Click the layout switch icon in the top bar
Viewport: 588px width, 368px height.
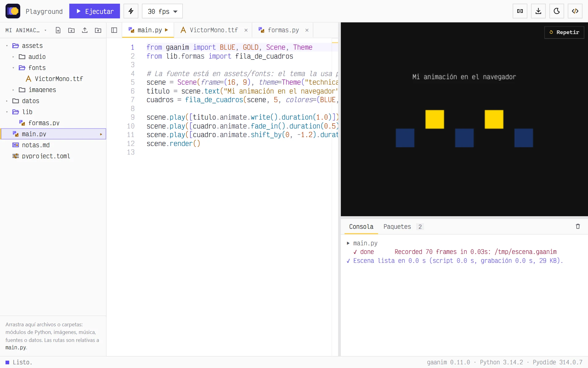pos(520,11)
